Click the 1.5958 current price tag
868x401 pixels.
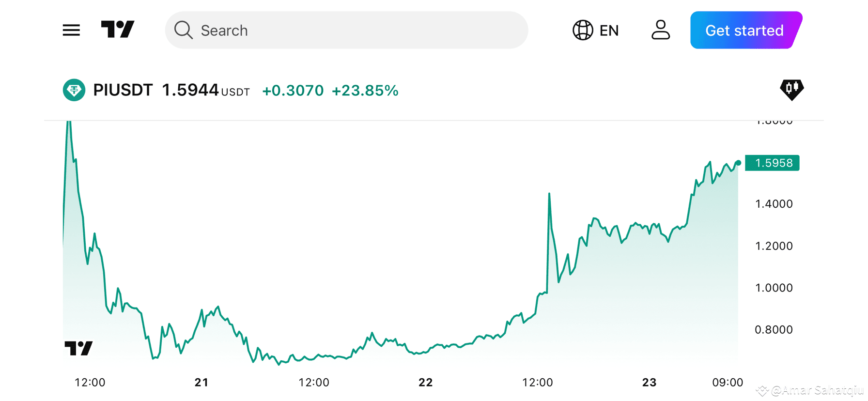click(772, 163)
